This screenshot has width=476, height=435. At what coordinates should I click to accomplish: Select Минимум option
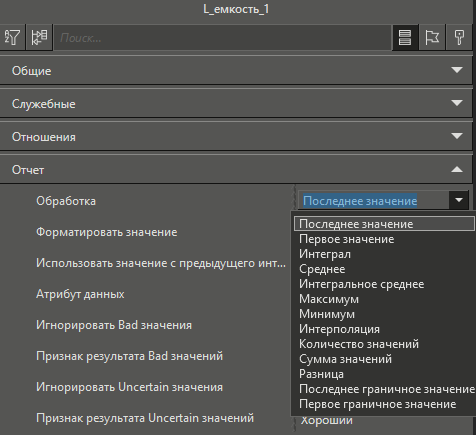tap(327, 314)
